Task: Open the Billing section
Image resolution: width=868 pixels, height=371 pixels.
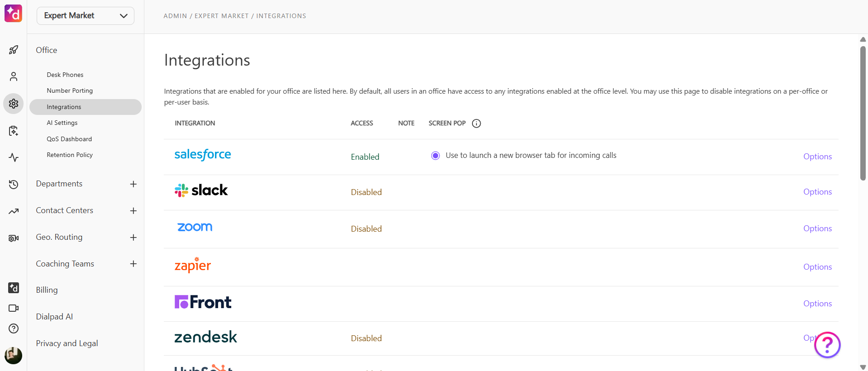Action: coord(47,290)
